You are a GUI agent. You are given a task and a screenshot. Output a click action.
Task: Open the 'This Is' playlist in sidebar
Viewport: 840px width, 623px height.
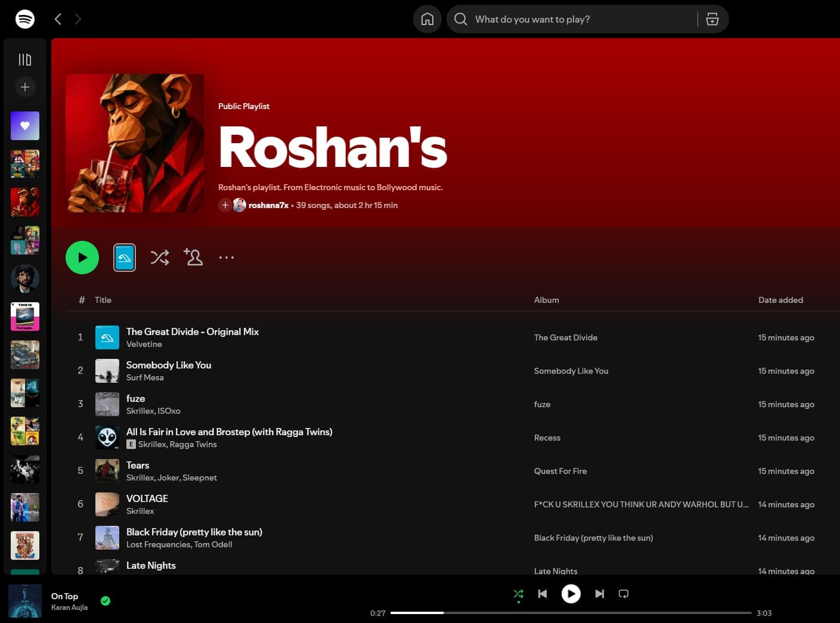pos(25,317)
